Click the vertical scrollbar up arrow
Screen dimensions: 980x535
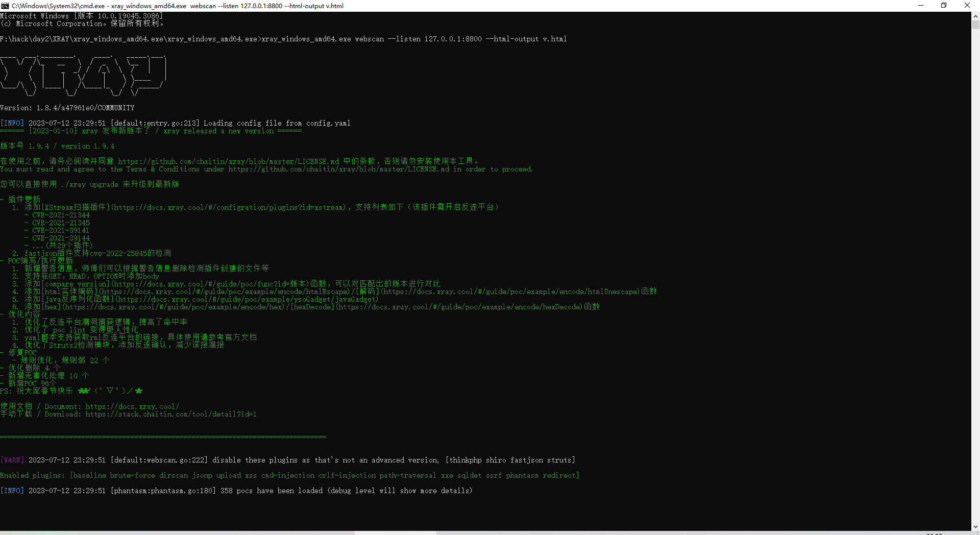[975, 16]
